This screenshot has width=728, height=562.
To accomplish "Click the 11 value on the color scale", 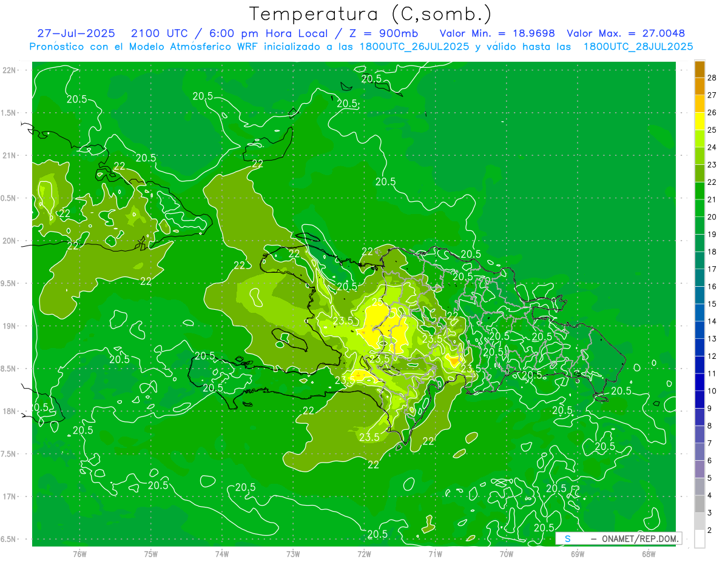I will tap(712, 373).
